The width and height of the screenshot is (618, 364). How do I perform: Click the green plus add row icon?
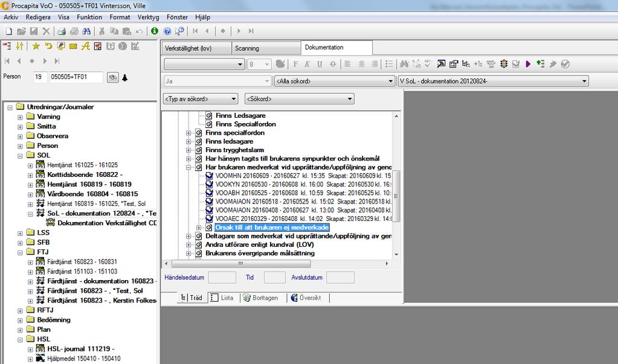point(540,64)
